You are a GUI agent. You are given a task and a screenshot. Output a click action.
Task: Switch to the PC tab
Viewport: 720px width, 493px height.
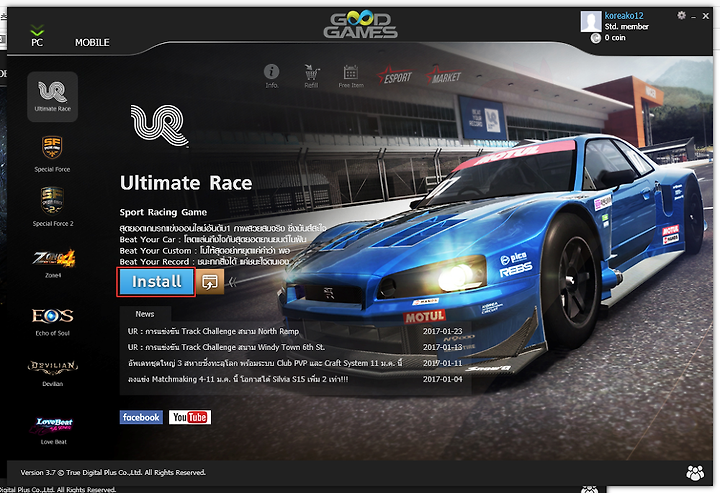point(37,36)
